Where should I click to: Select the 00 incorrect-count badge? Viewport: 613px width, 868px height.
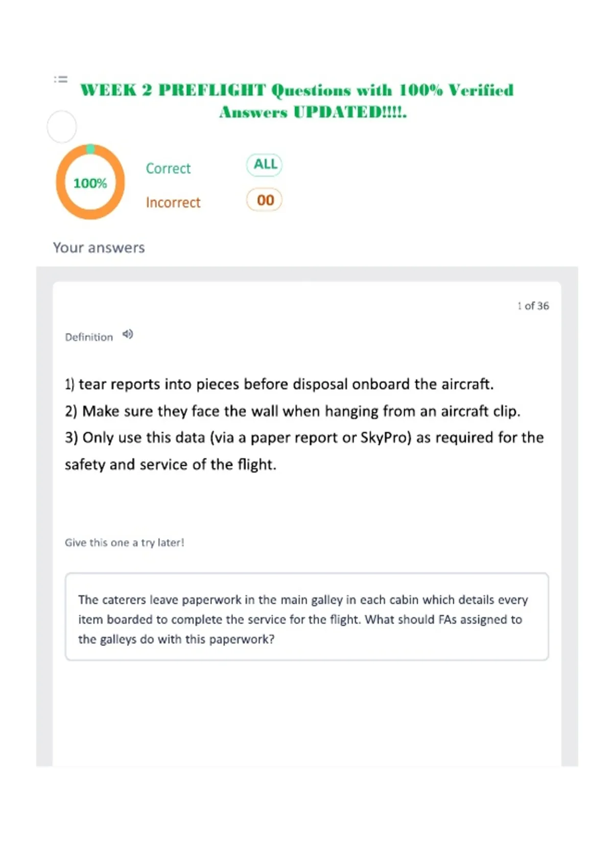pos(264,200)
